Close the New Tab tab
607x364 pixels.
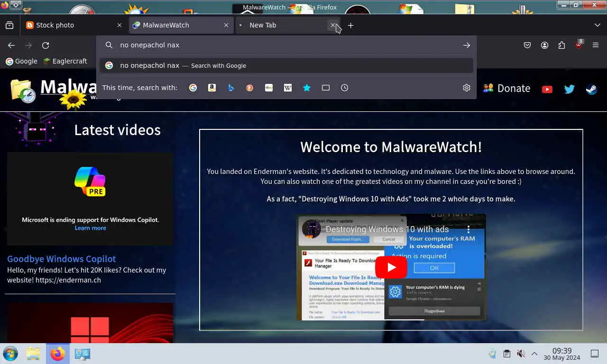coord(333,25)
